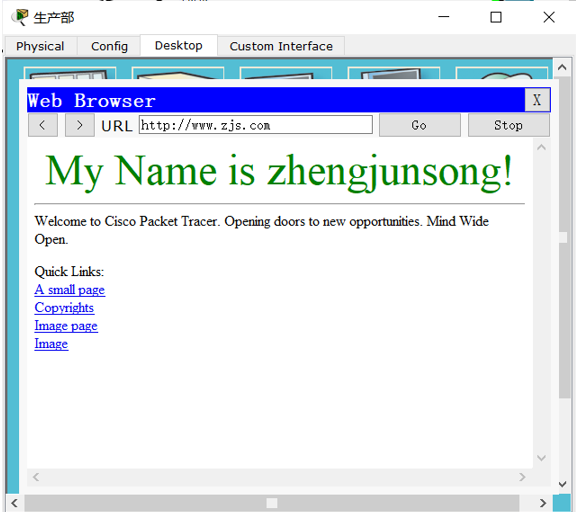This screenshot has width=576, height=512.
Task: Maximize the 生产部 window
Action: 496,17
